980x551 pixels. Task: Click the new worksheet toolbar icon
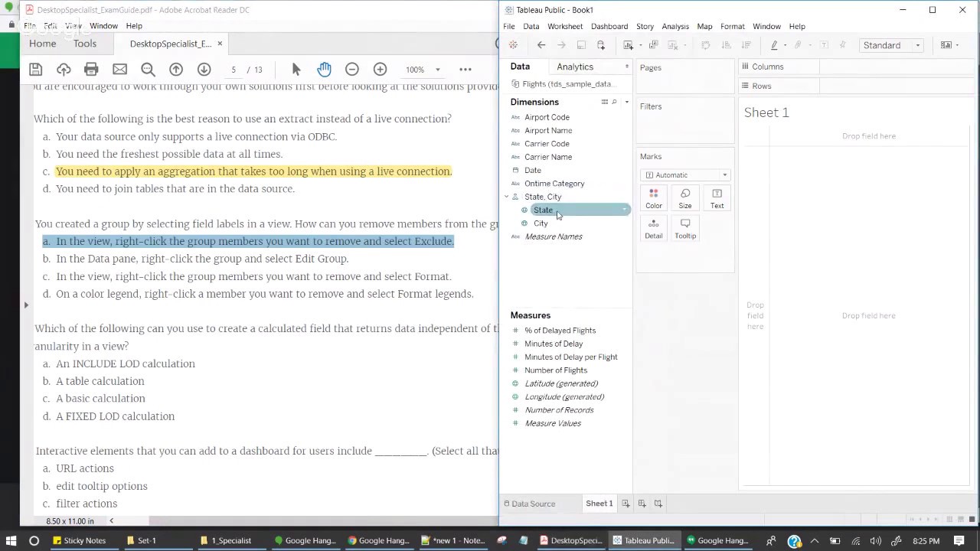[629, 45]
